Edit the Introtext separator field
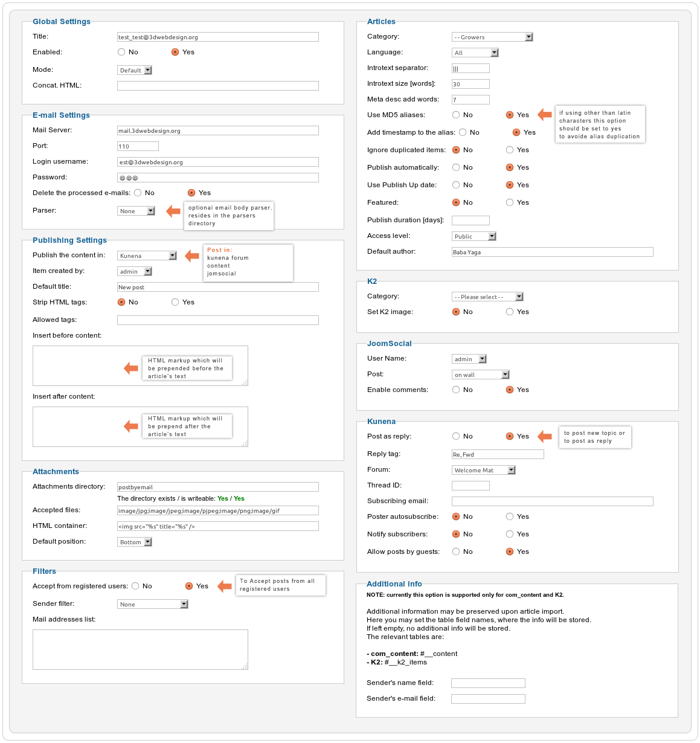This screenshot has height=743, width=700. 470,68
